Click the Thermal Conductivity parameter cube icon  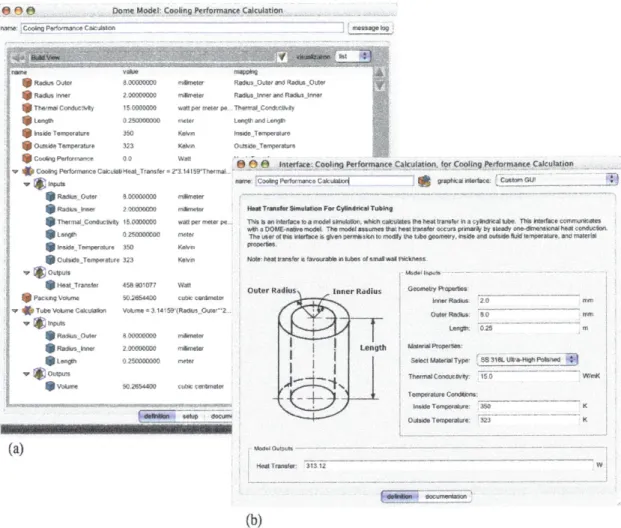coord(27,108)
